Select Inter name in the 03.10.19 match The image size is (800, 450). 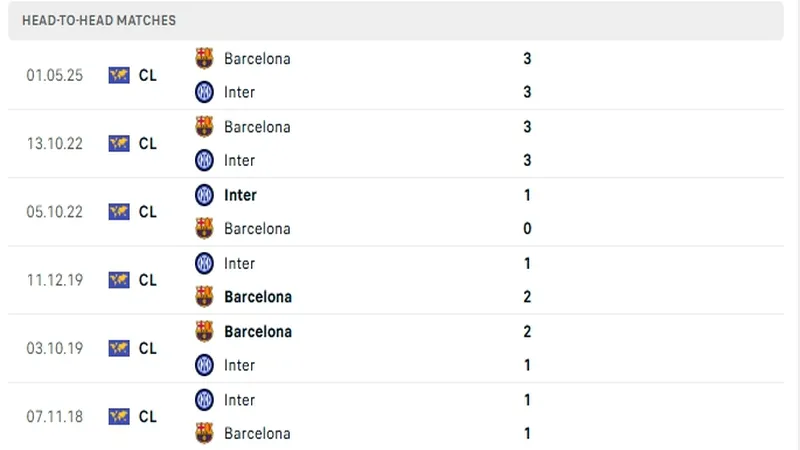point(240,365)
